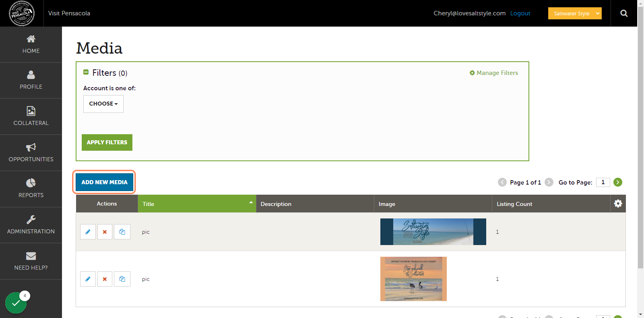Open the Profile sidebar item
This screenshot has width=644, height=318.
tap(31, 80)
